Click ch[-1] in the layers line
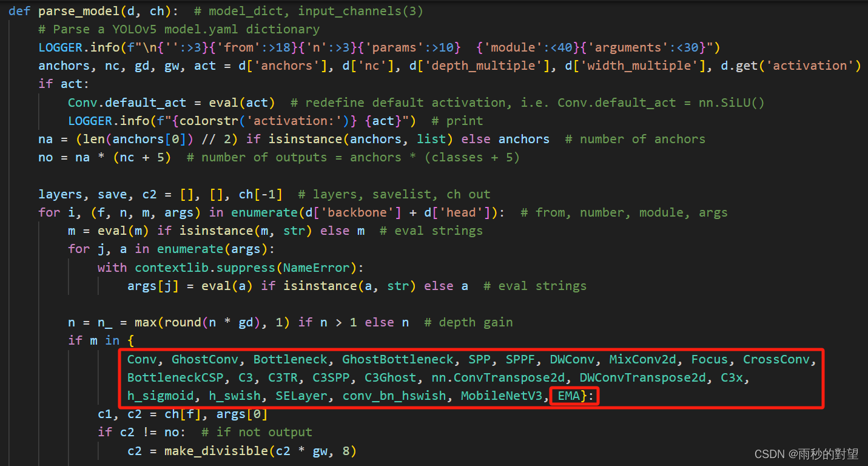This screenshot has height=466, width=868. (x=261, y=194)
